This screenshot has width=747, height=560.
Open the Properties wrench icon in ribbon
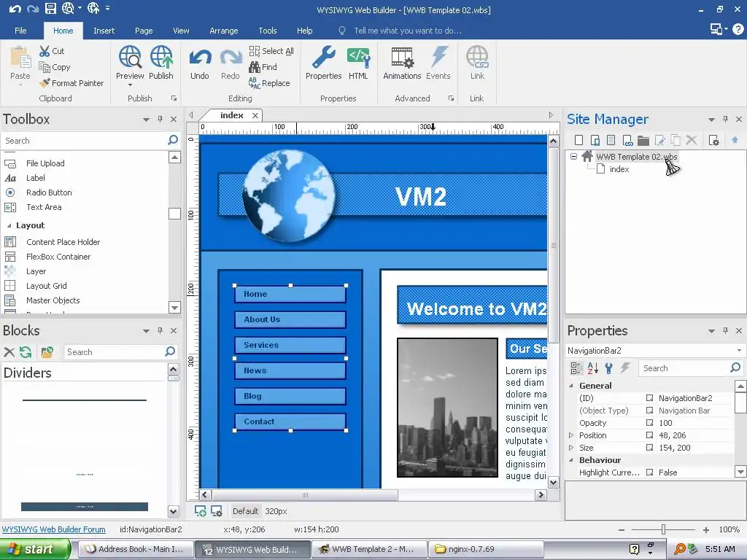click(x=323, y=58)
